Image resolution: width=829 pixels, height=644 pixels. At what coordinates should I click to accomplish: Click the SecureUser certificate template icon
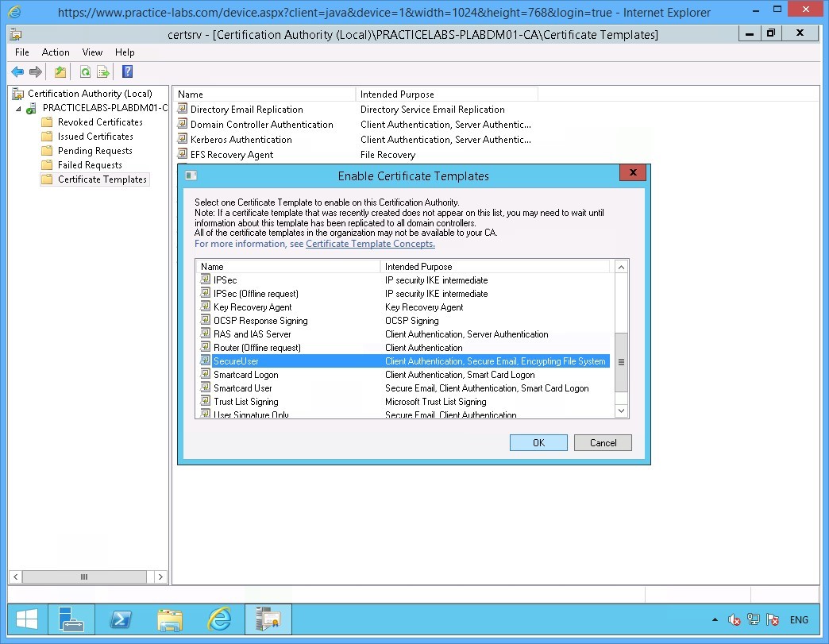click(206, 361)
